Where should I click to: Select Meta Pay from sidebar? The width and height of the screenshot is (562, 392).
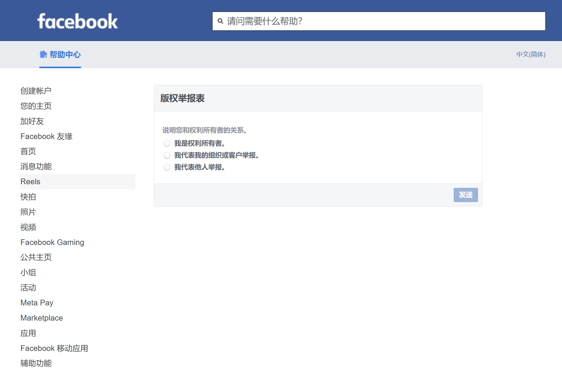click(37, 303)
